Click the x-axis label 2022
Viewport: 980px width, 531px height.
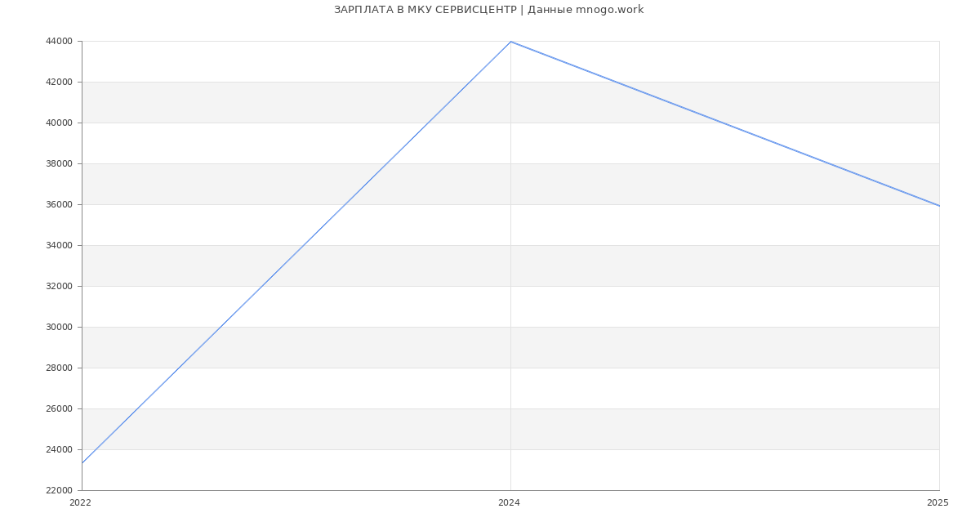80,503
